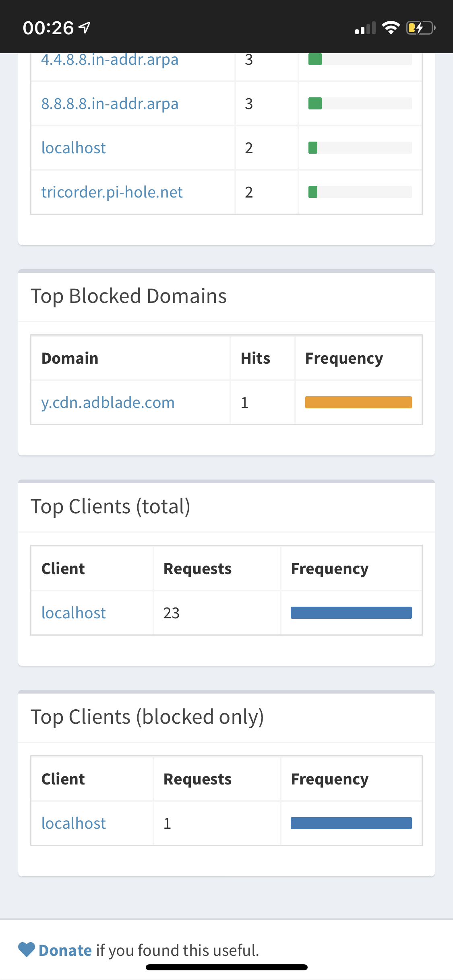Tap the location arrow next to time

84,28
